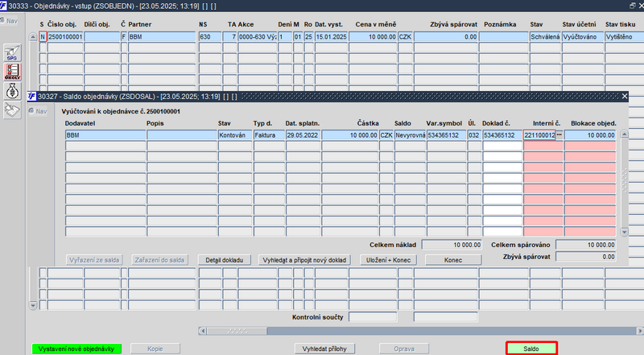Screen dimensions: 644x355
Task: Click Stav tisku field Vytištěno
Action: pos(625,36)
